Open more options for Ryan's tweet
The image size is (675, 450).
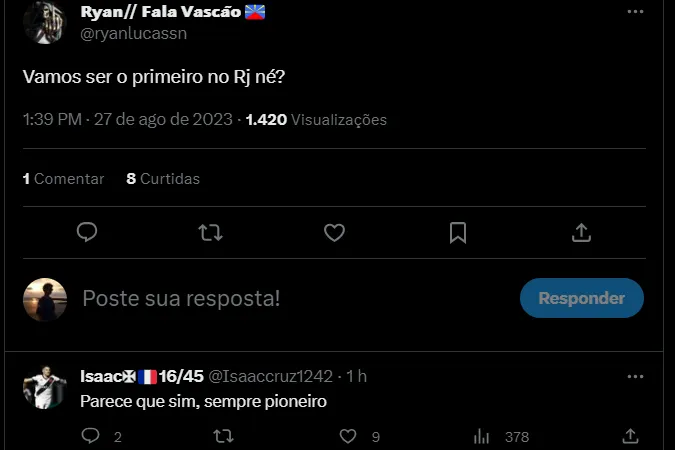[635, 12]
